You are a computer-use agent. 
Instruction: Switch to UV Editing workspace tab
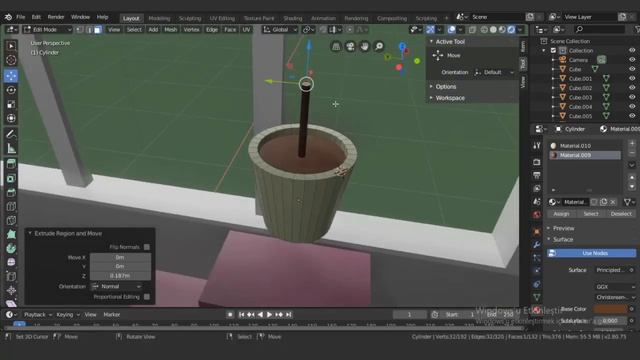[222, 18]
